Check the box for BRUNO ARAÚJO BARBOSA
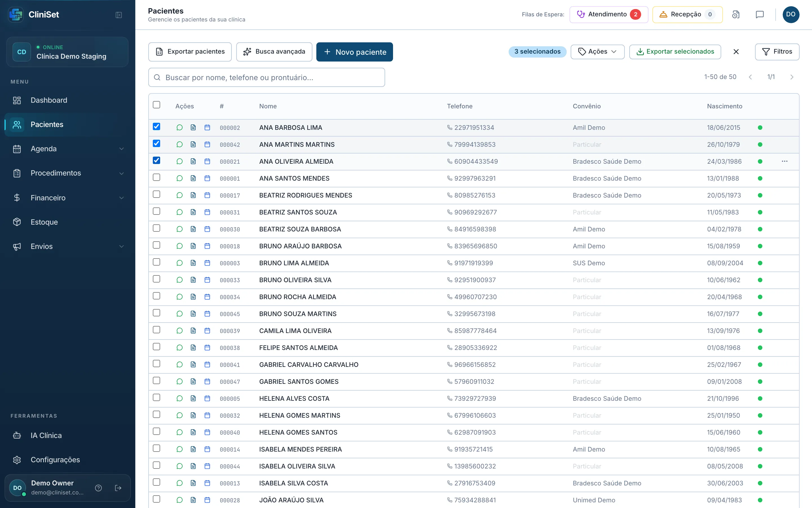The width and height of the screenshot is (812, 508). pyautogui.click(x=156, y=245)
